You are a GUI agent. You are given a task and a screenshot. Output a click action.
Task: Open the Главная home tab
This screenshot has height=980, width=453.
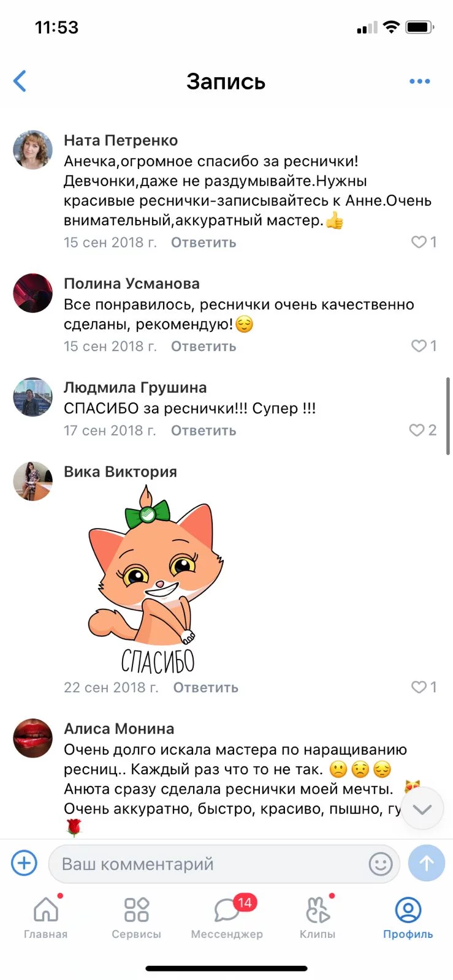(46, 917)
